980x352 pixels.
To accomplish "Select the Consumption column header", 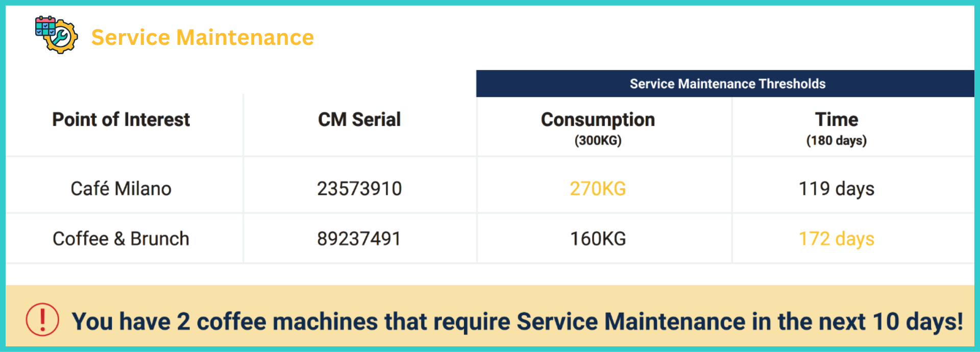I will (598, 120).
